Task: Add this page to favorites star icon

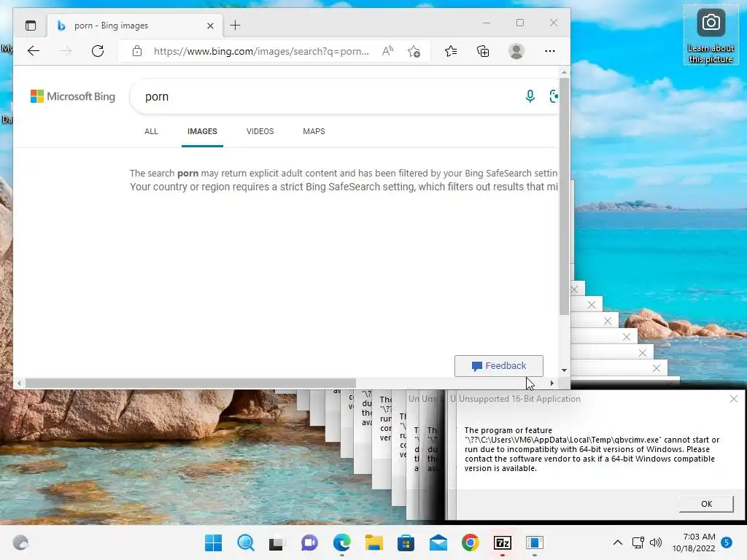Action: pyautogui.click(x=414, y=51)
